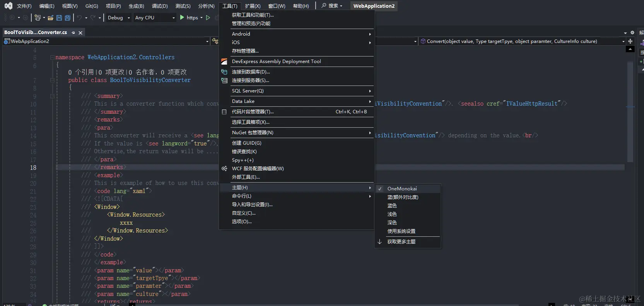
Task: Click the WebApplication2 project icon in navigation bar
Action: click(7, 41)
